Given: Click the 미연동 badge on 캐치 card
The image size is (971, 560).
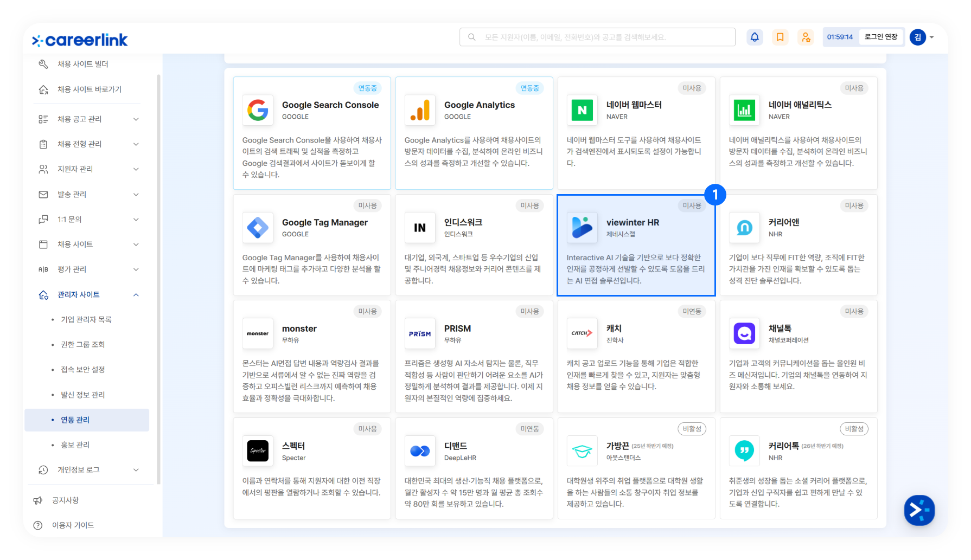Looking at the screenshot, I should pyautogui.click(x=692, y=311).
